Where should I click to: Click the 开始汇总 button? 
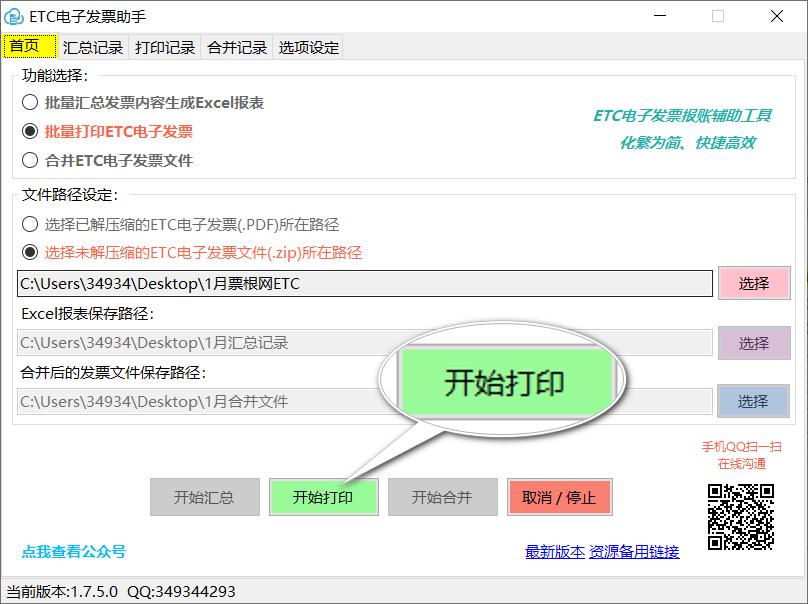click(205, 497)
